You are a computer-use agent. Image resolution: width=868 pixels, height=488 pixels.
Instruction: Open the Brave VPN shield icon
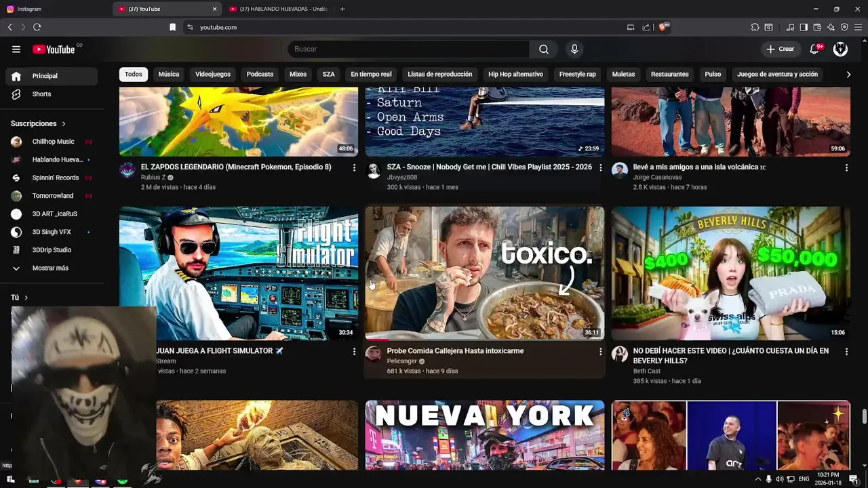tap(844, 27)
